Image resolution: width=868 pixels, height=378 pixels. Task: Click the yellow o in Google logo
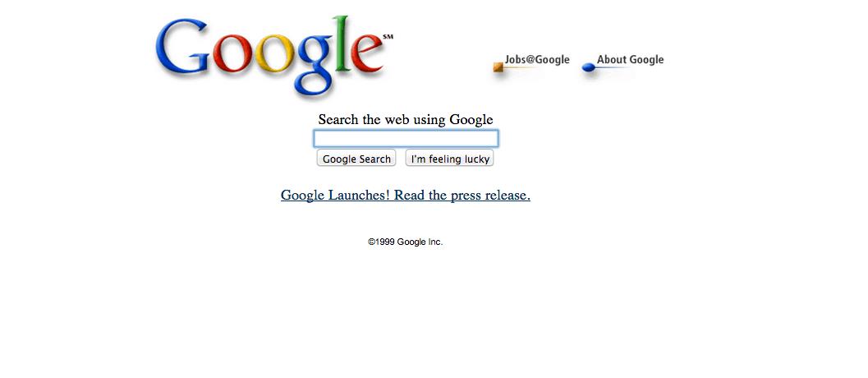273,53
